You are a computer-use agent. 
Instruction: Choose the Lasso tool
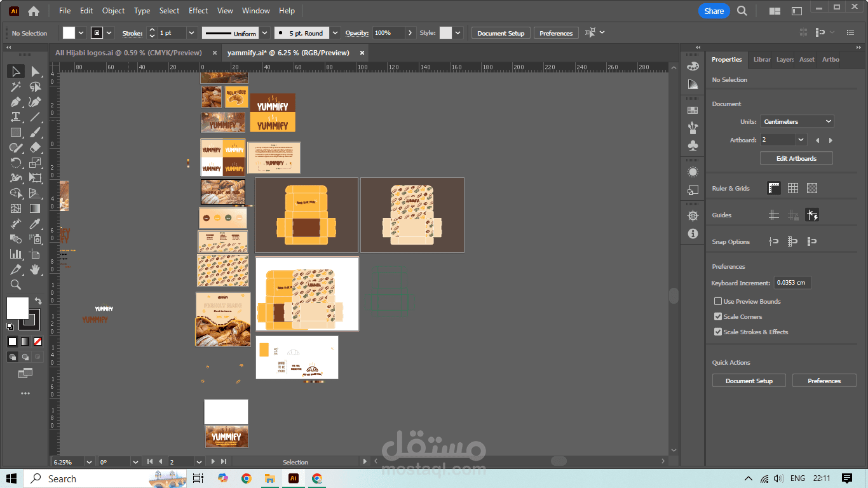click(36, 86)
